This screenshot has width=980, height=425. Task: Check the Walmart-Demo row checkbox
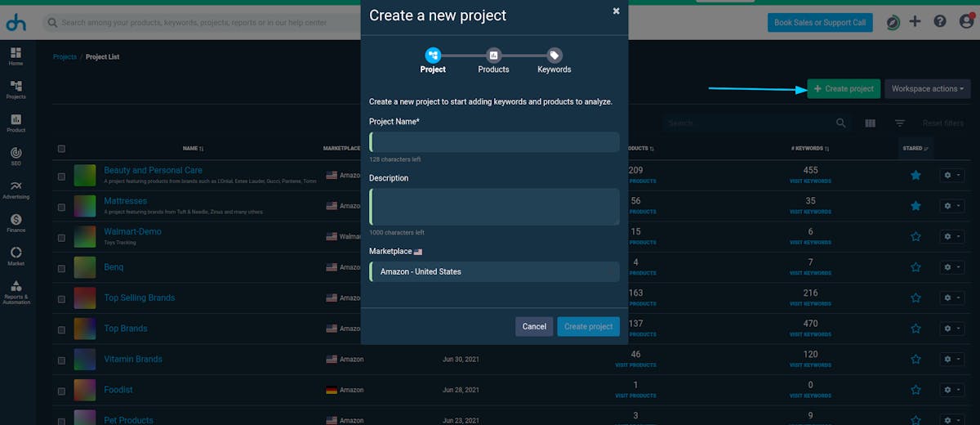pyautogui.click(x=61, y=237)
